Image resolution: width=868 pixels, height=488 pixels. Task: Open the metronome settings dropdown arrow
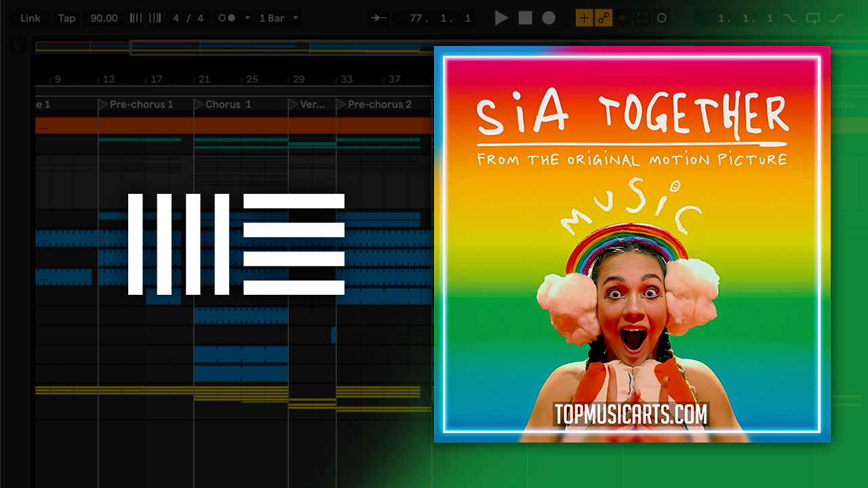pos(248,18)
